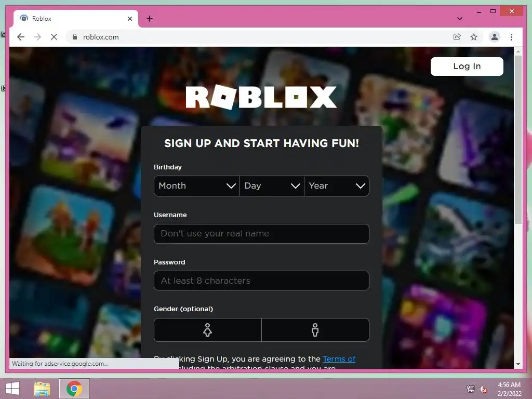
Task: Open the Year birthday dropdown
Action: 337,186
